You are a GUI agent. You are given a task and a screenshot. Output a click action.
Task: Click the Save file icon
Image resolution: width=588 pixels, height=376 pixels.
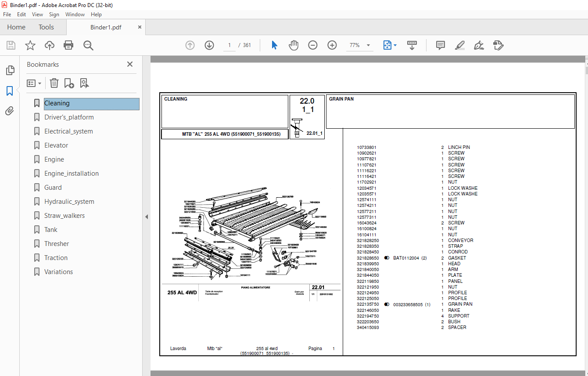tap(11, 45)
